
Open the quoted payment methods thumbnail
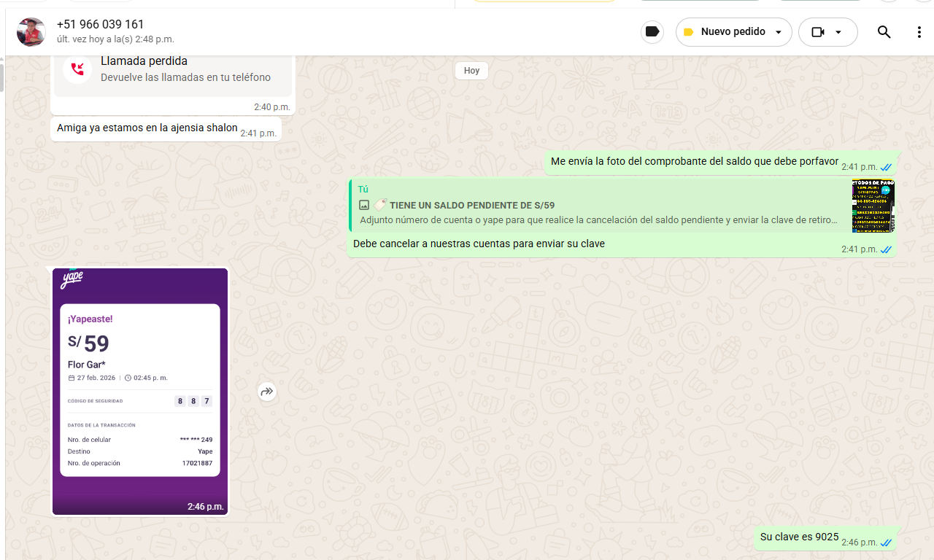coord(873,206)
